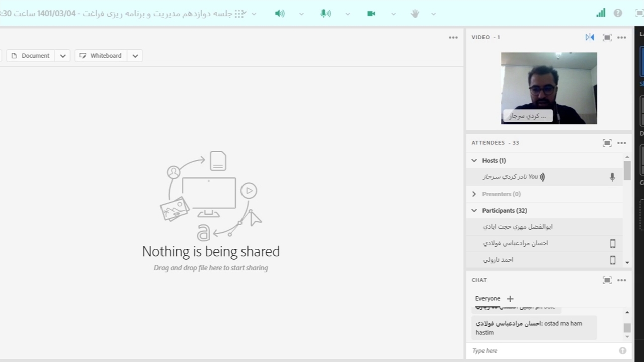Click the mirror video icon in Video pod
Image resolution: width=644 pixels, height=362 pixels.
point(590,37)
